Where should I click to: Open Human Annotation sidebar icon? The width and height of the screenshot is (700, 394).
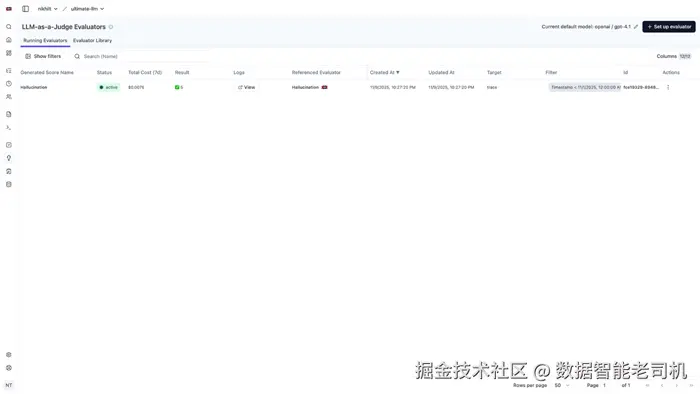[x=8, y=171]
